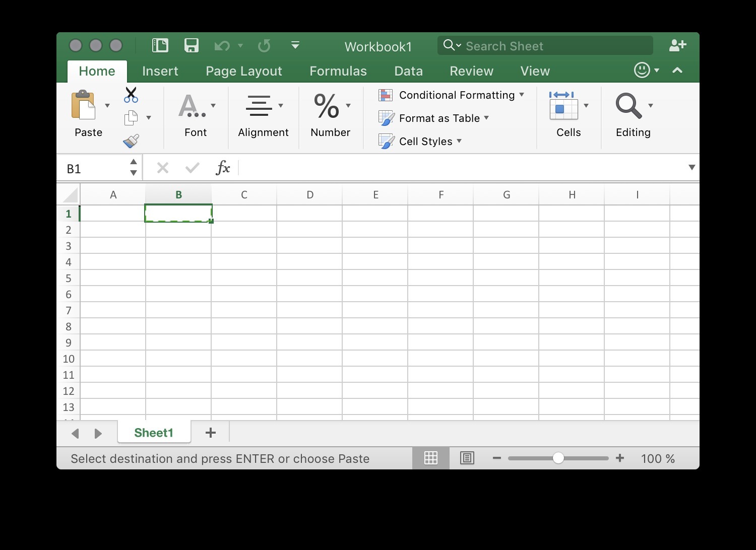This screenshot has width=756, height=550.
Task: Open the Insert ribbon tab
Action: pyautogui.click(x=160, y=71)
